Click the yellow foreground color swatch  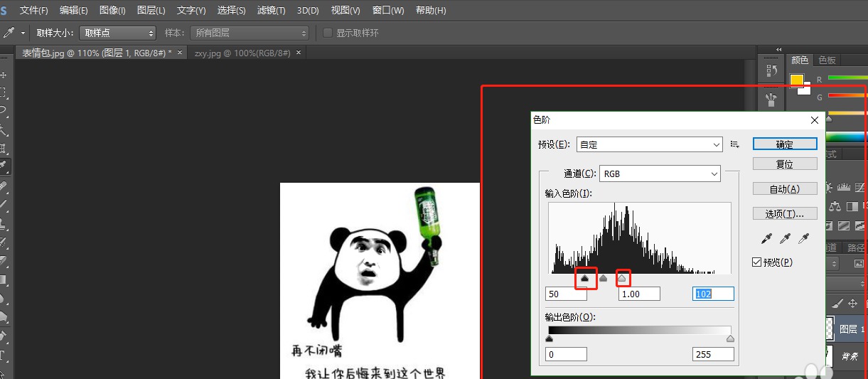pos(797,80)
